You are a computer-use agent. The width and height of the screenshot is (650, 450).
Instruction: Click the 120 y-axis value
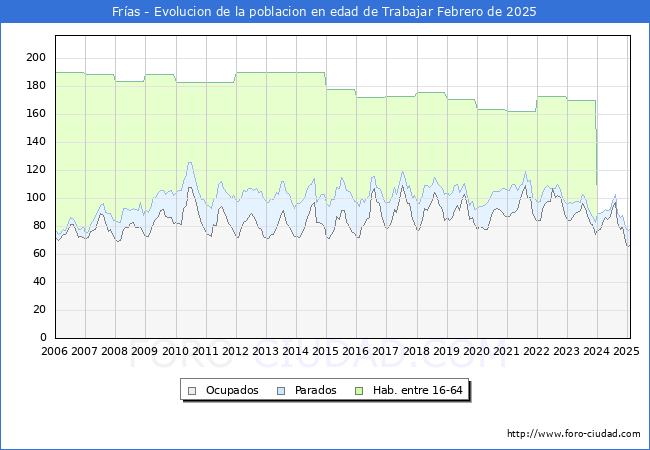click(x=36, y=169)
